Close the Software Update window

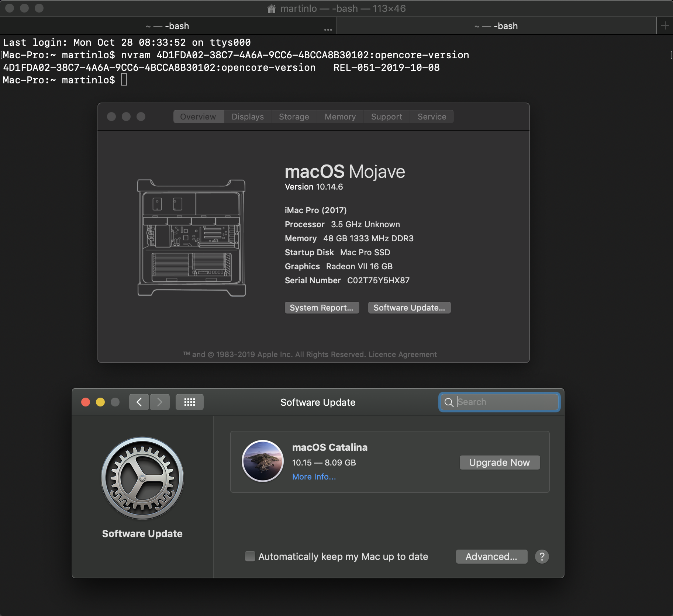tap(86, 402)
